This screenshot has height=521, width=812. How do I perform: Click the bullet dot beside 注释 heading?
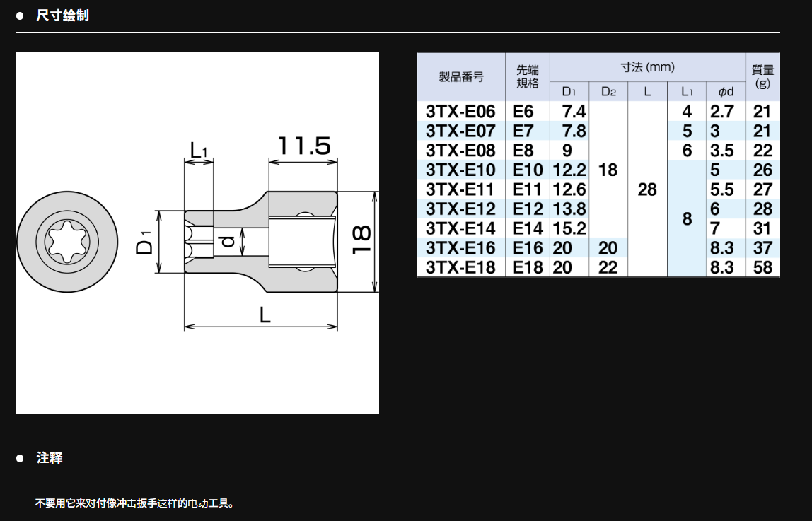click(20, 458)
